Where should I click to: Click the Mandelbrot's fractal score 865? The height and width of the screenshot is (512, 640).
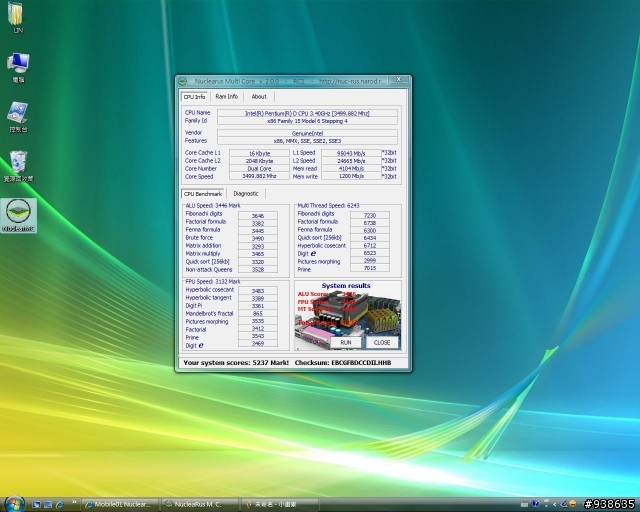(258, 314)
